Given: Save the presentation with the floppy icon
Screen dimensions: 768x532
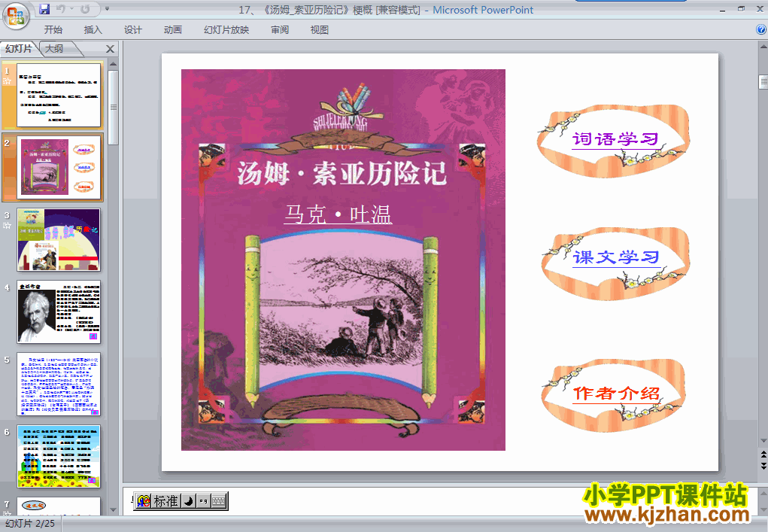Looking at the screenshot, I should tap(44, 9).
